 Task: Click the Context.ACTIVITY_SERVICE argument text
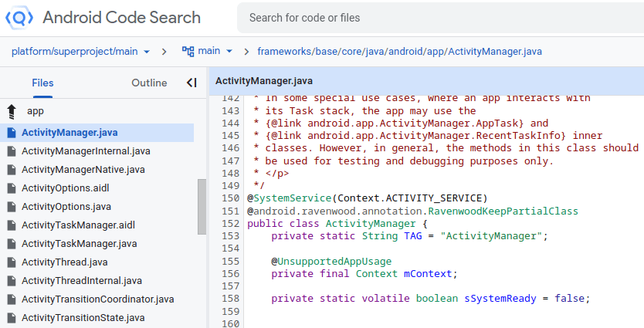(409, 198)
